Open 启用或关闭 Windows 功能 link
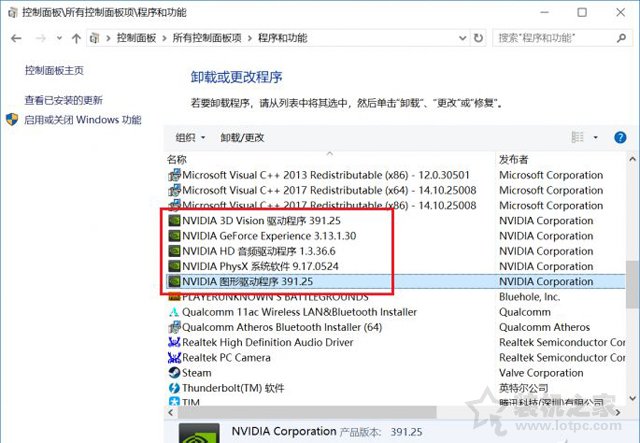 [x=83, y=120]
